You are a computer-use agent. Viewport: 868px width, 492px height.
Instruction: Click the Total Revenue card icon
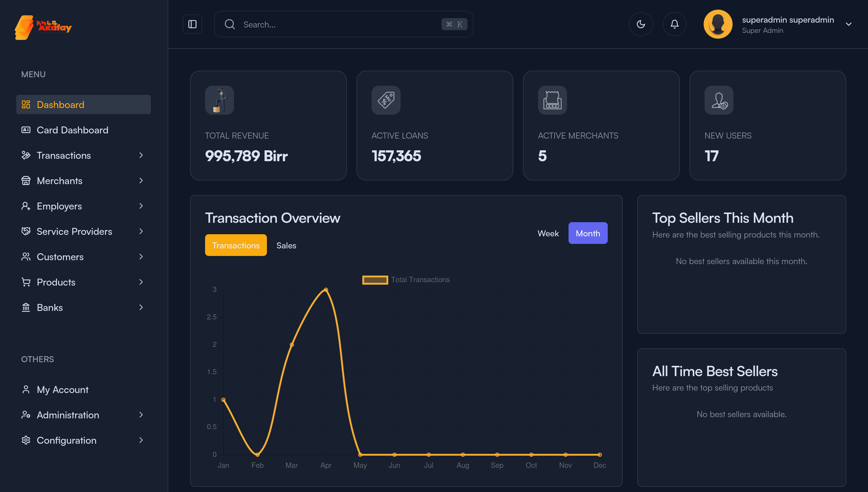pyautogui.click(x=220, y=100)
